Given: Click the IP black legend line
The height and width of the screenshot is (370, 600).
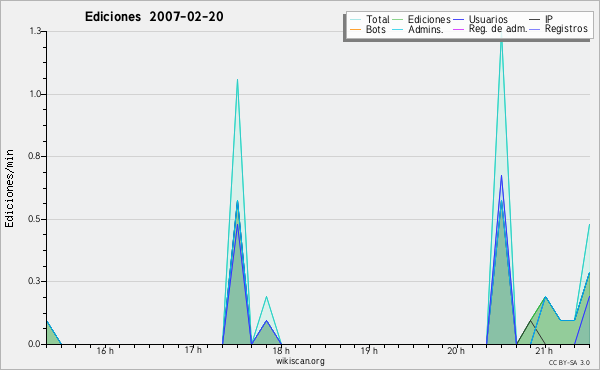Looking at the screenshot, I should 535,20.
